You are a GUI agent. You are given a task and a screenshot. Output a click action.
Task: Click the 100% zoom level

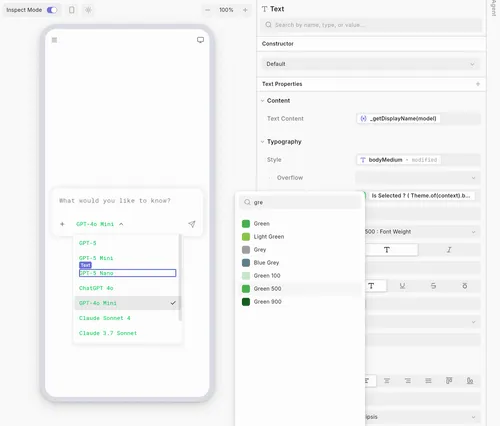(226, 10)
